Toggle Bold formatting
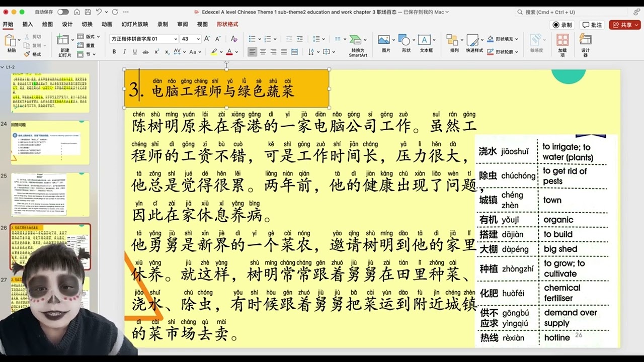Screen dimensions: 644x362 114,52
